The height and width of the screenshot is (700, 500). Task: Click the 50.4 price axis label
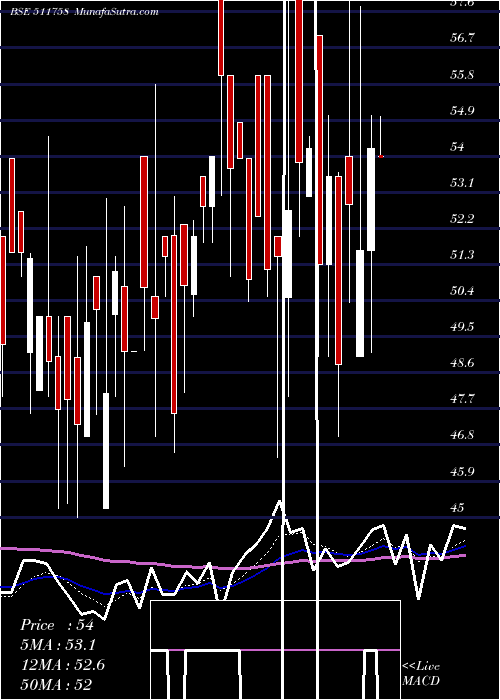tap(464, 291)
